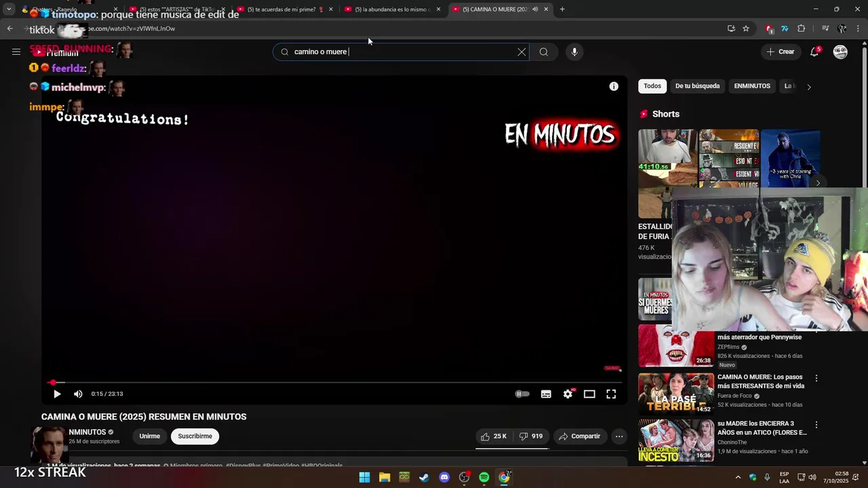868x488 pixels.
Task: Open a new browser tab
Action: tap(562, 9)
